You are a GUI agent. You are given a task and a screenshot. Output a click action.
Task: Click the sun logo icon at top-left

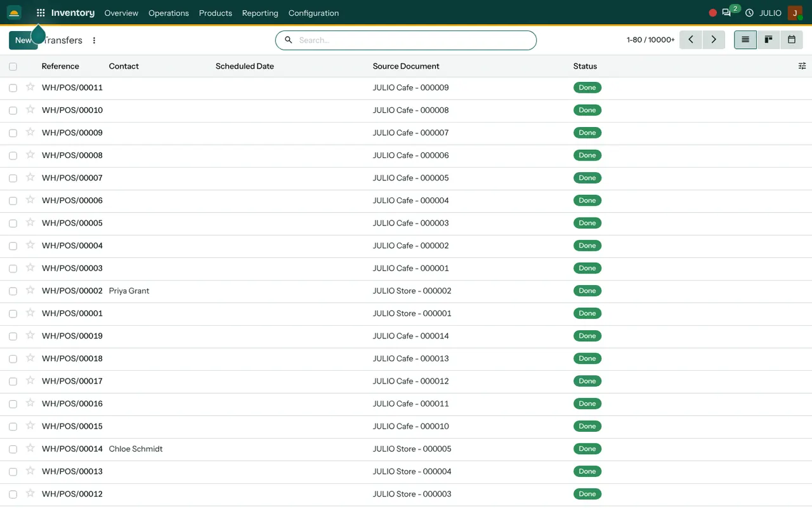[x=14, y=13]
